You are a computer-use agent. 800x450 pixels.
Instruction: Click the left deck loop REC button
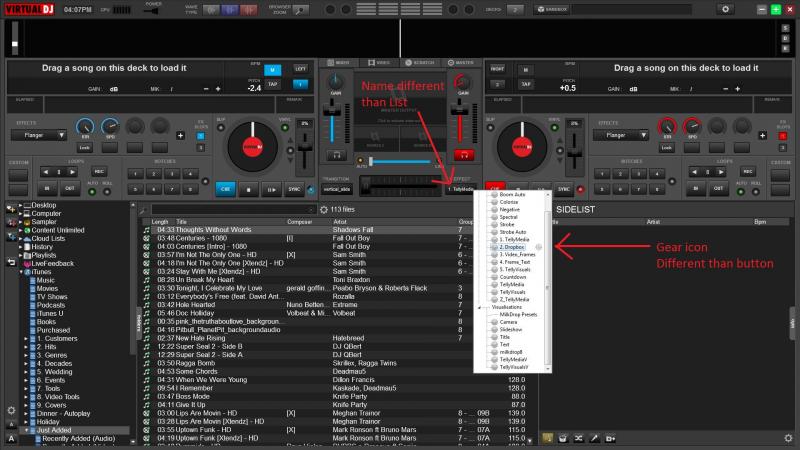click(99, 172)
